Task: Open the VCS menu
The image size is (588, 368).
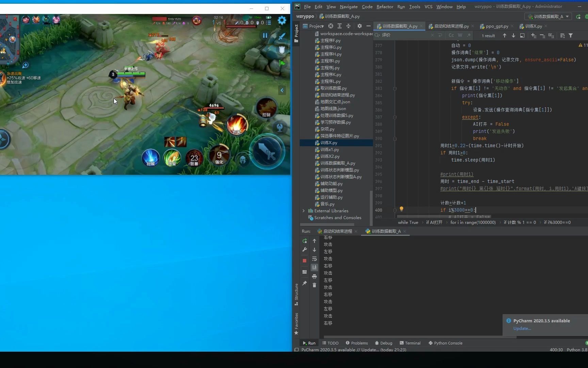Action: [428, 6]
